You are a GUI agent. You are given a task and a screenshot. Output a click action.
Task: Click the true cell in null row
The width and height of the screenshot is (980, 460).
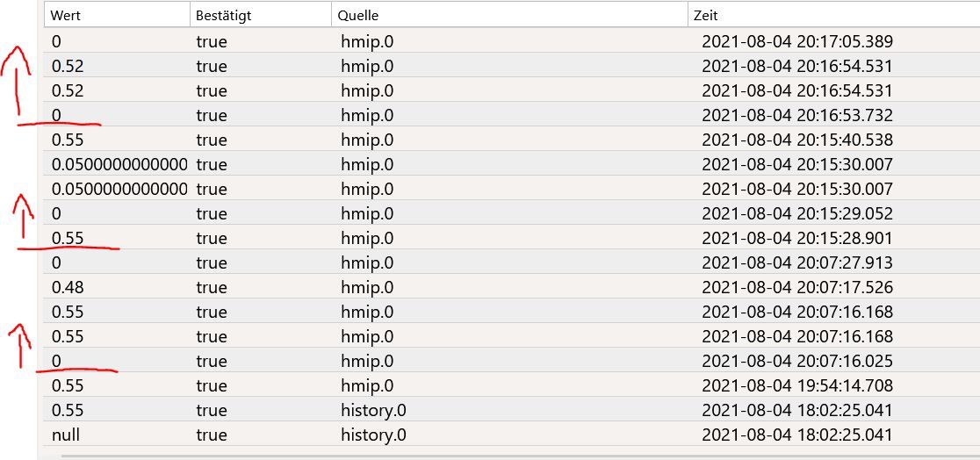tap(212, 435)
